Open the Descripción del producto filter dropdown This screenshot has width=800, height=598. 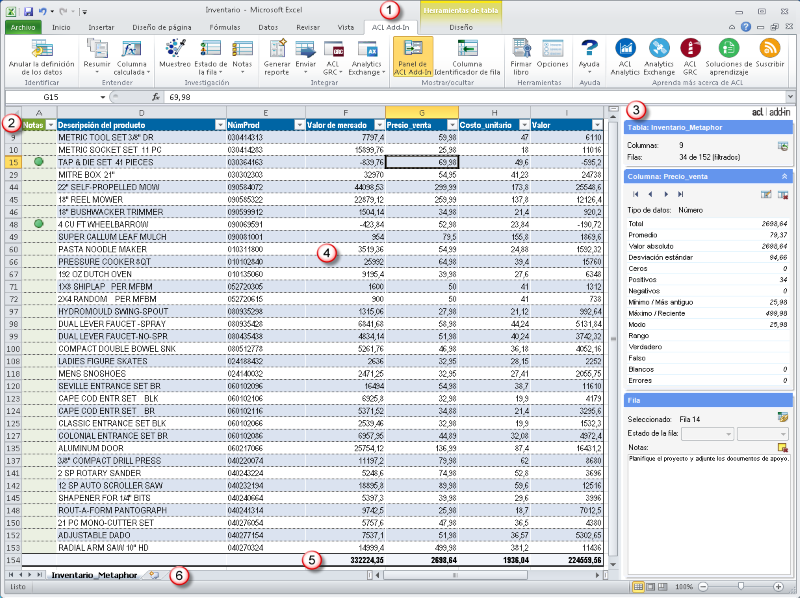click(x=218, y=125)
